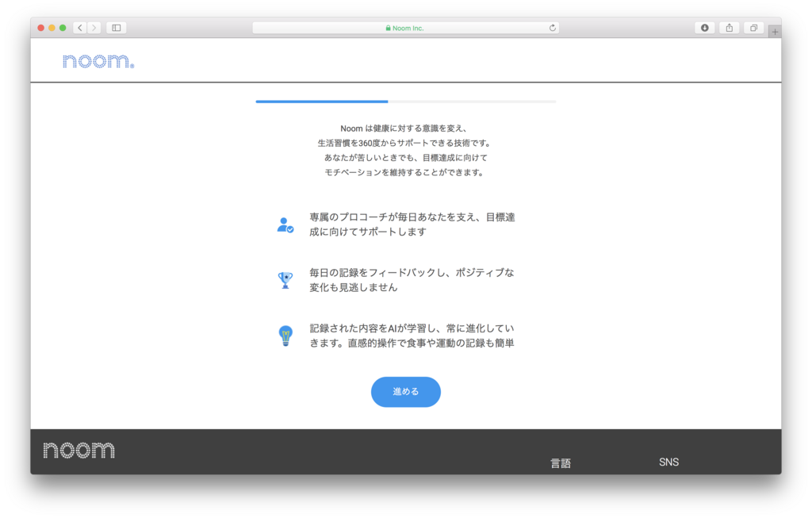This screenshot has width=812, height=518.
Task: Click the green lock icon in address bar
Action: [388, 28]
